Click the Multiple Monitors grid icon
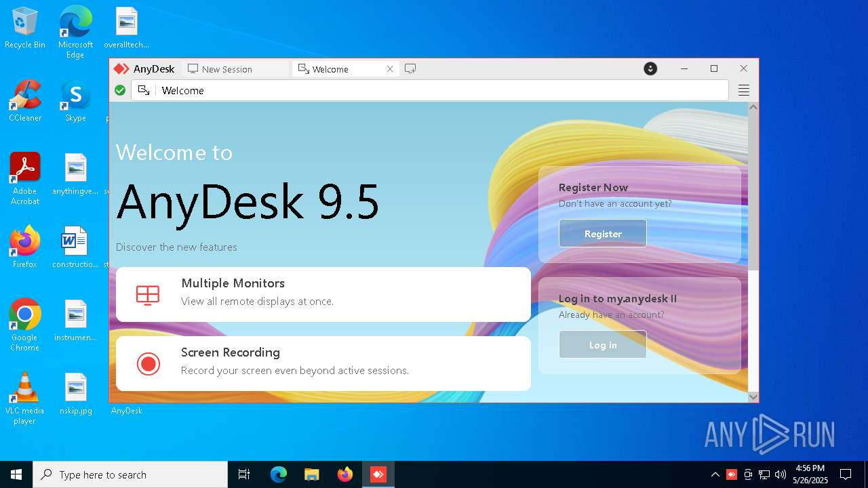 point(148,295)
